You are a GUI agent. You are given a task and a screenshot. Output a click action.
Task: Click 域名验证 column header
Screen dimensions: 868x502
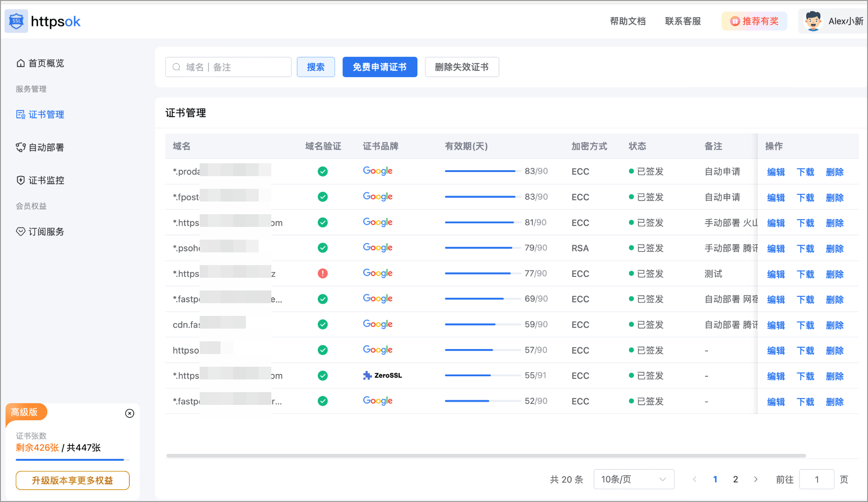(x=323, y=146)
